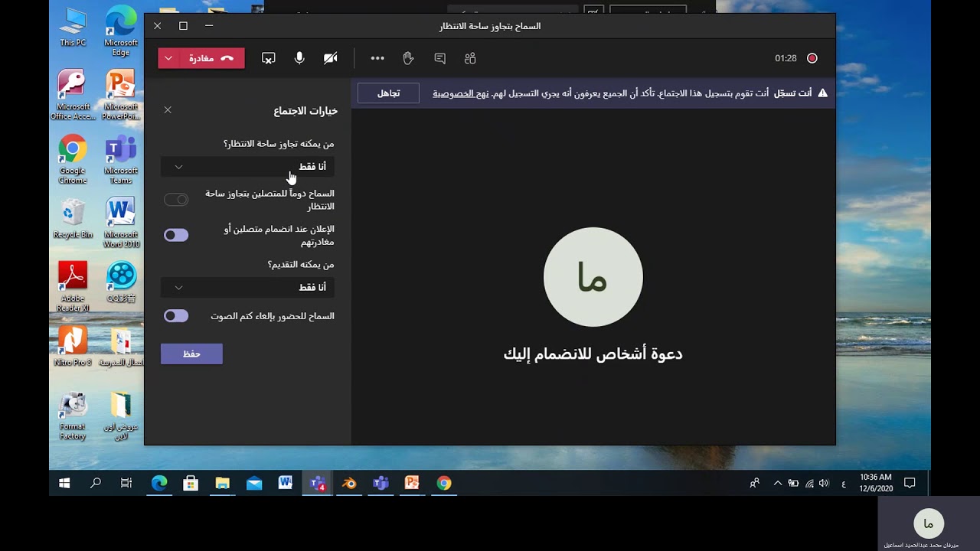Image resolution: width=980 pixels, height=551 pixels.
Task: Open the Windows Start menu
Action: [x=64, y=483]
